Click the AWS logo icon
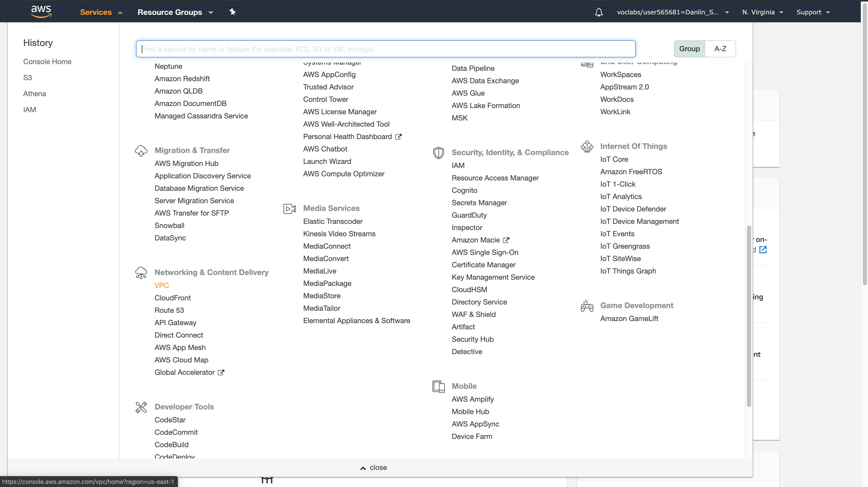The height and width of the screenshot is (487, 868). click(x=41, y=11)
